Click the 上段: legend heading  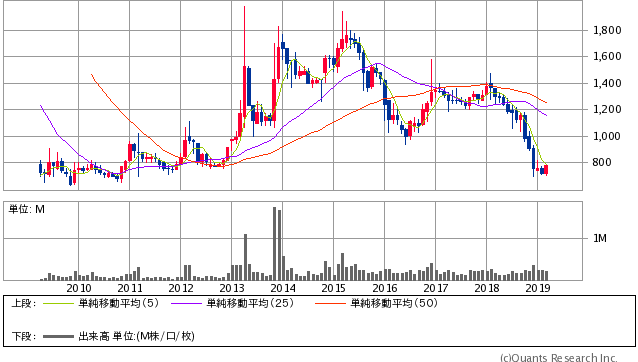pyautogui.click(x=24, y=303)
